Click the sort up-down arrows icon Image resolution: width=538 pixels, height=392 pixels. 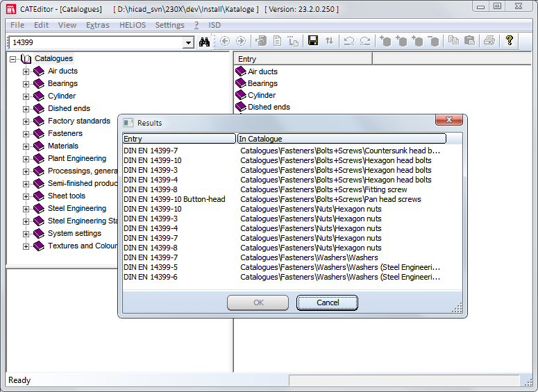[329, 41]
